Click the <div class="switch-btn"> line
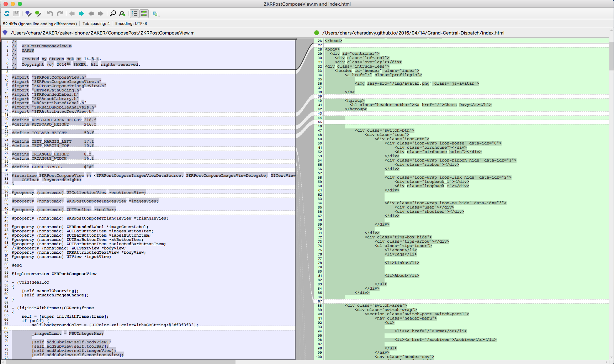614x364 pixels. 385,131
